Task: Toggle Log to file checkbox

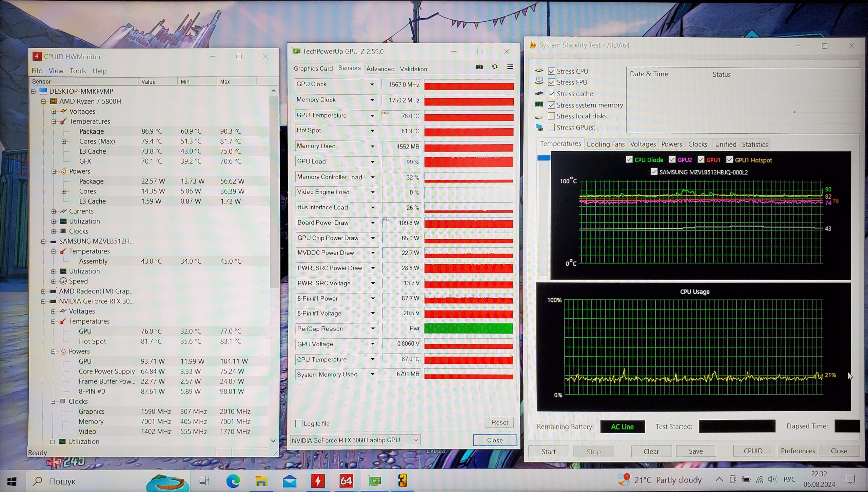Action: tap(299, 423)
